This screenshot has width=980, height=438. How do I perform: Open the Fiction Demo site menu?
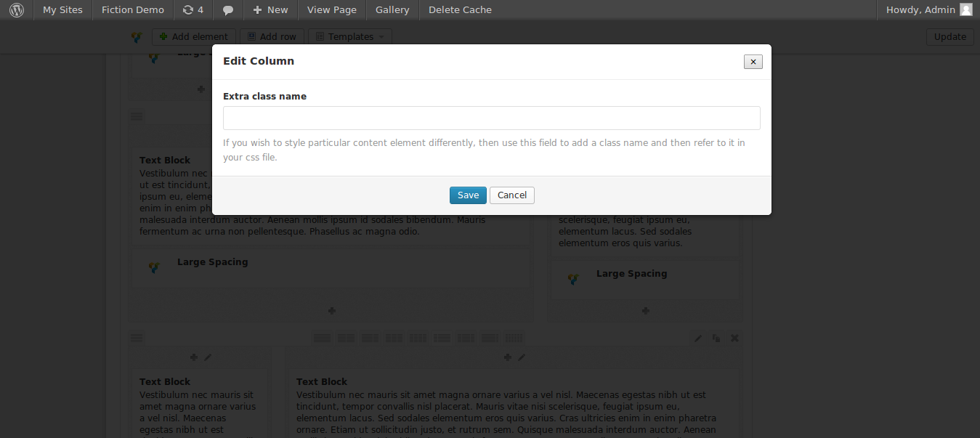click(x=133, y=9)
